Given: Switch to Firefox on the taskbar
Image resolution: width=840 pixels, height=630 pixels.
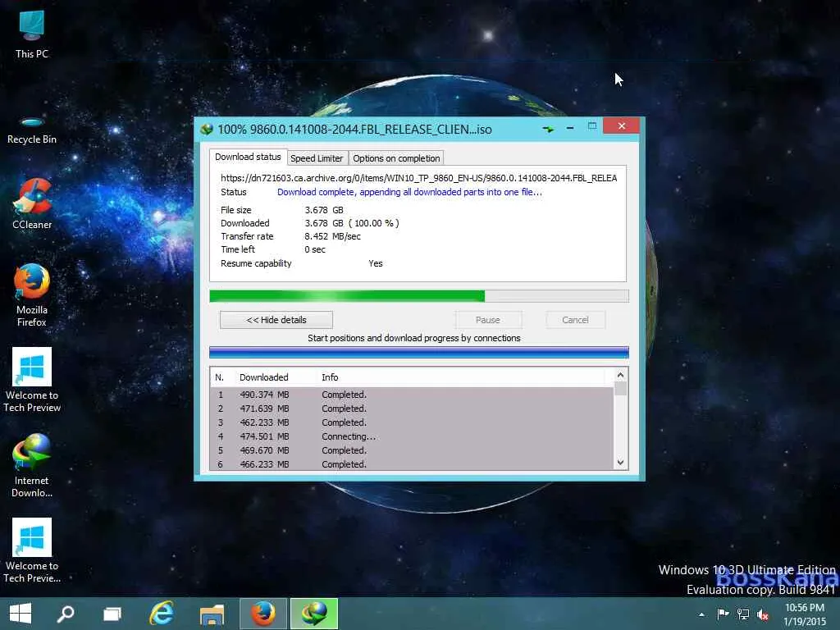Looking at the screenshot, I should [263, 614].
